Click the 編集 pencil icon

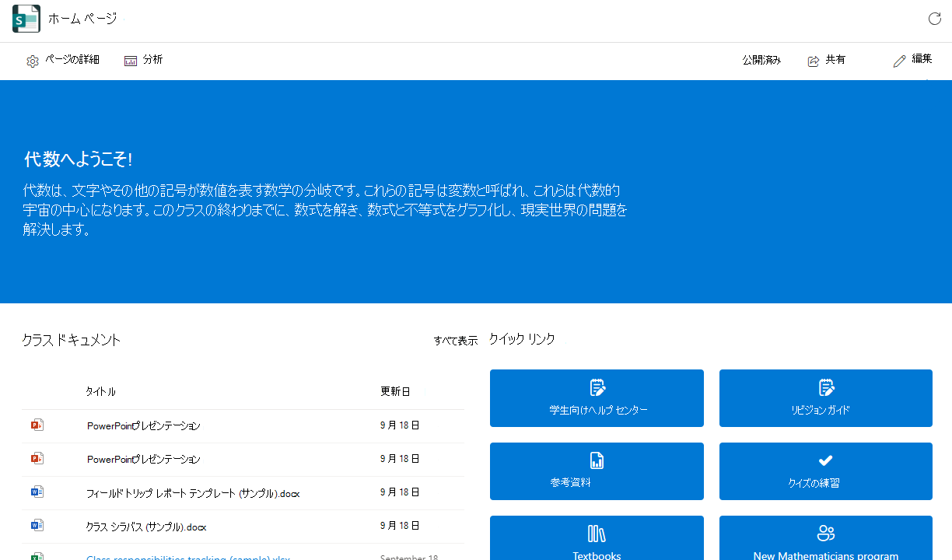(900, 61)
